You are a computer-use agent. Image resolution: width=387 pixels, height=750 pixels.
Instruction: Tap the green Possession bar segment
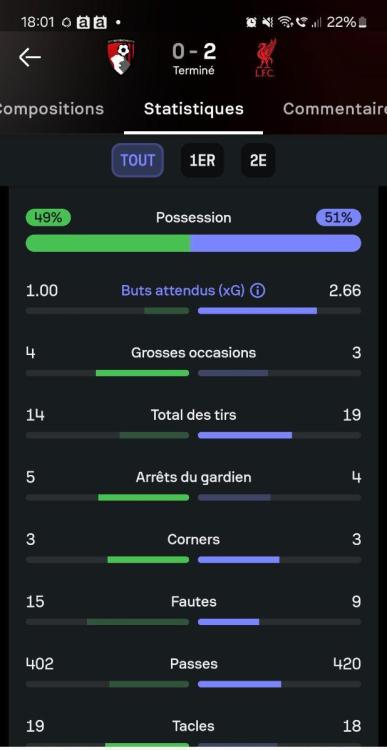tap(108, 243)
